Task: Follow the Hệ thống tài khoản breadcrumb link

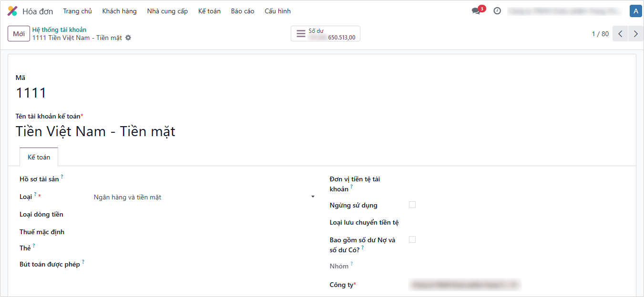Action: point(59,30)
